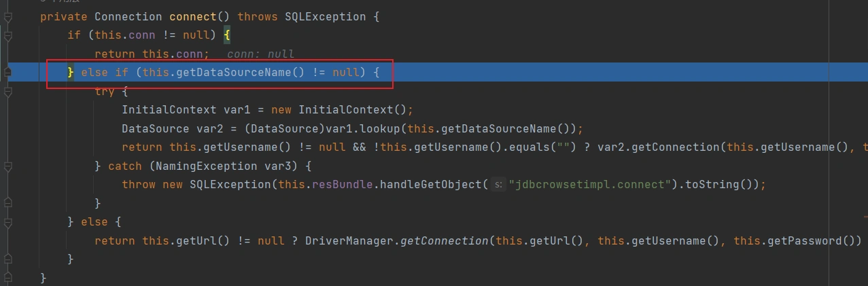
Task: Jump to the orange warning stripe marker
Action: click(865, 215)
